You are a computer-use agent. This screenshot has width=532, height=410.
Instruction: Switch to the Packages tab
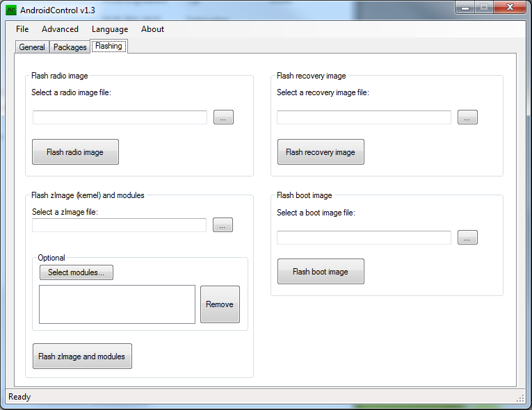point(70,47)
